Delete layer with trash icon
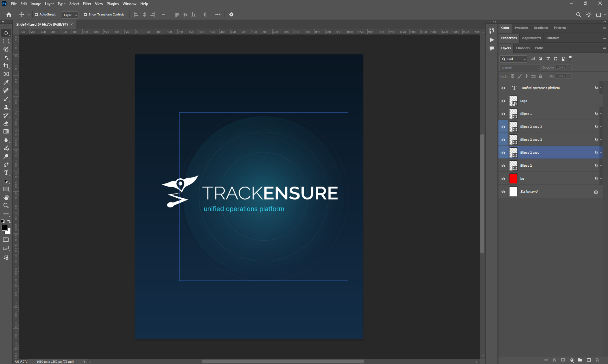The image size is (608, 364). coord(597,360)
